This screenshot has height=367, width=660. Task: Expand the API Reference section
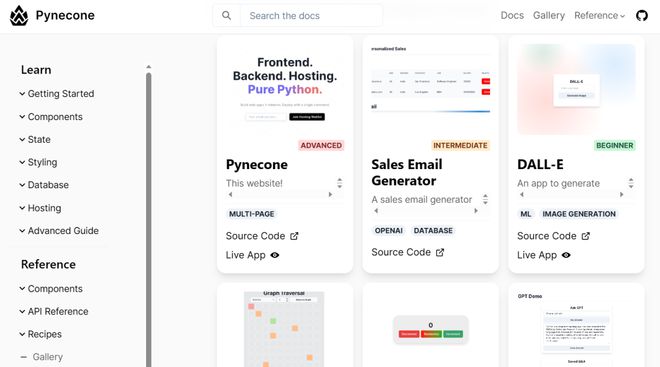tap(54, 312)
